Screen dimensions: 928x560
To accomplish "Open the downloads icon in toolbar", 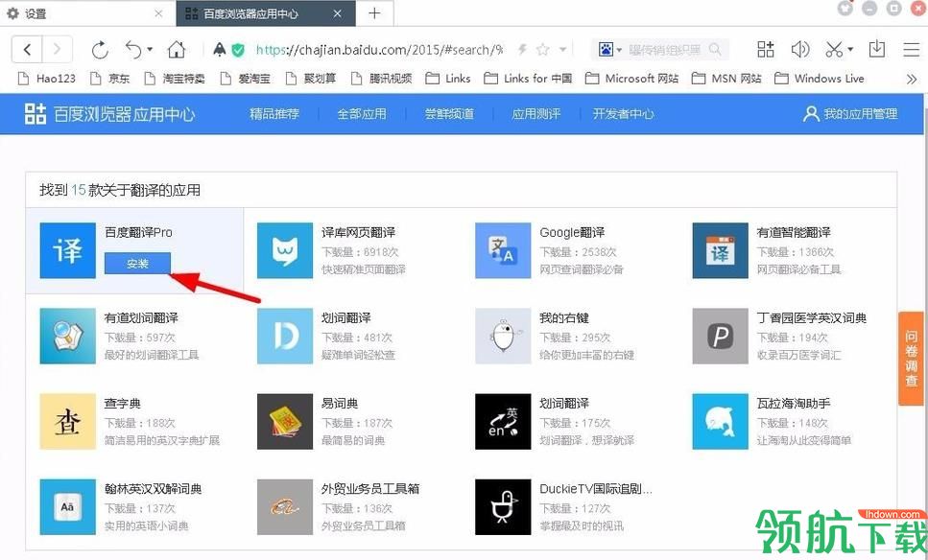I will (877, 49).
